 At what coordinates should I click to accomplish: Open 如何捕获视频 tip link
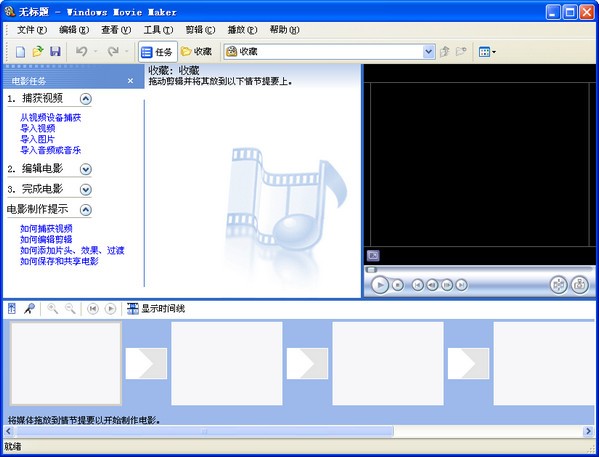[46, 228]
